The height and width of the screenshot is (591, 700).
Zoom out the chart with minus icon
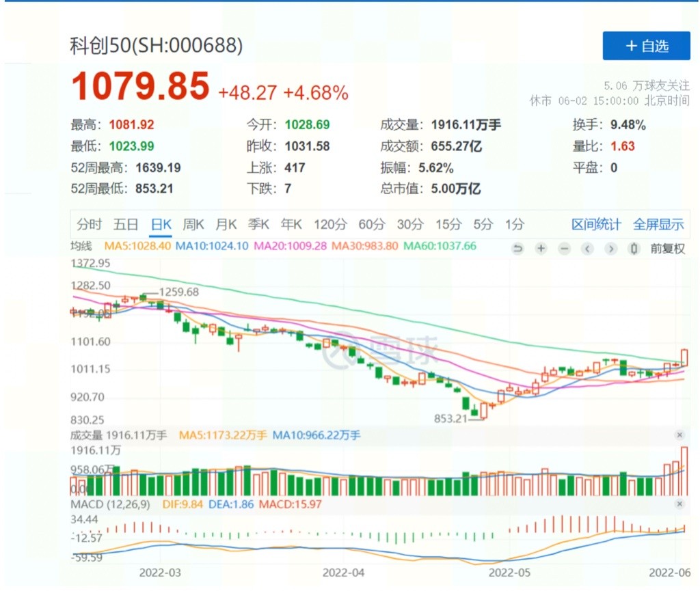tap(564, 249)
